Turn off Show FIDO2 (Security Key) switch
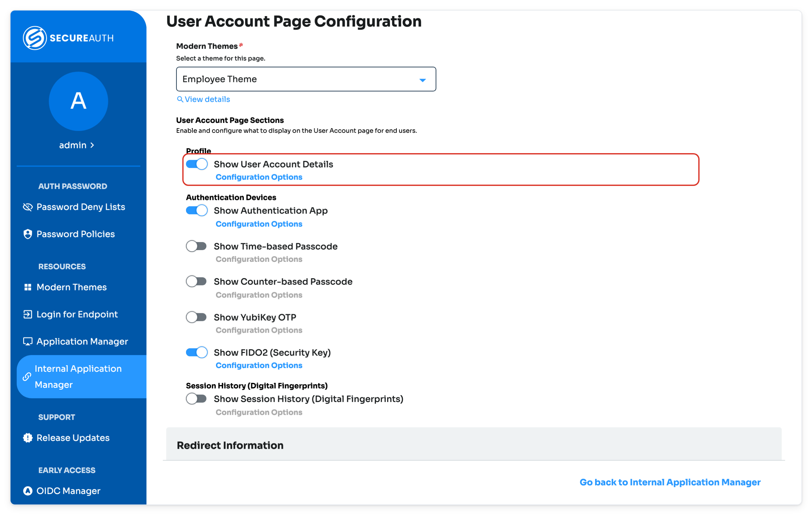This screenshot has width=812, height=515. click(x=197, y=353)
